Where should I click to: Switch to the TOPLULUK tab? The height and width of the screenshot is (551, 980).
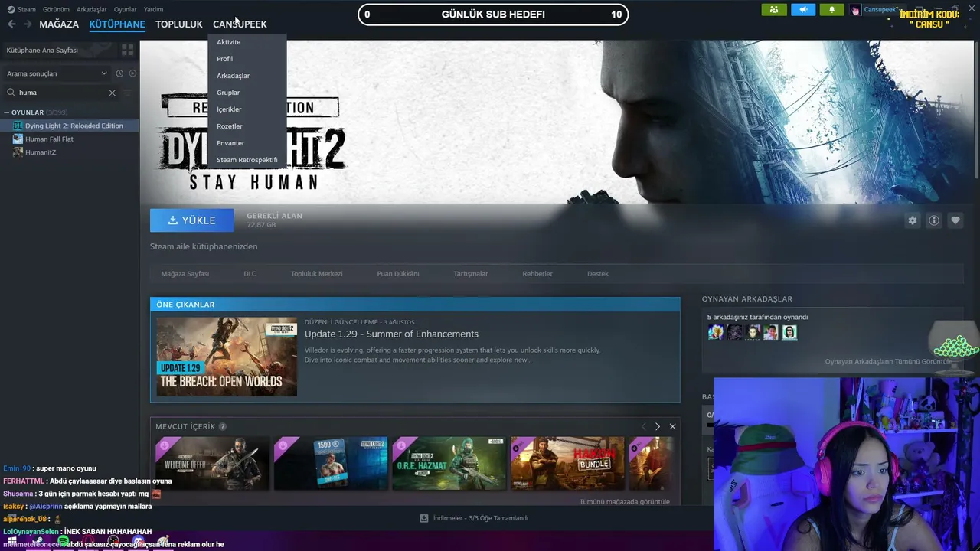click(179, 24)
